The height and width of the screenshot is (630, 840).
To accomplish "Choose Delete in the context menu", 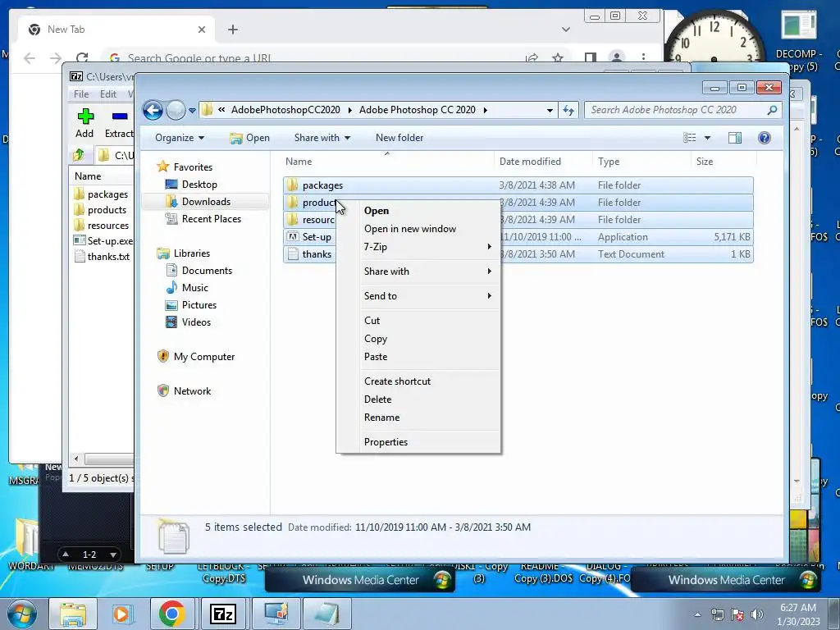I will coord(418,399).
